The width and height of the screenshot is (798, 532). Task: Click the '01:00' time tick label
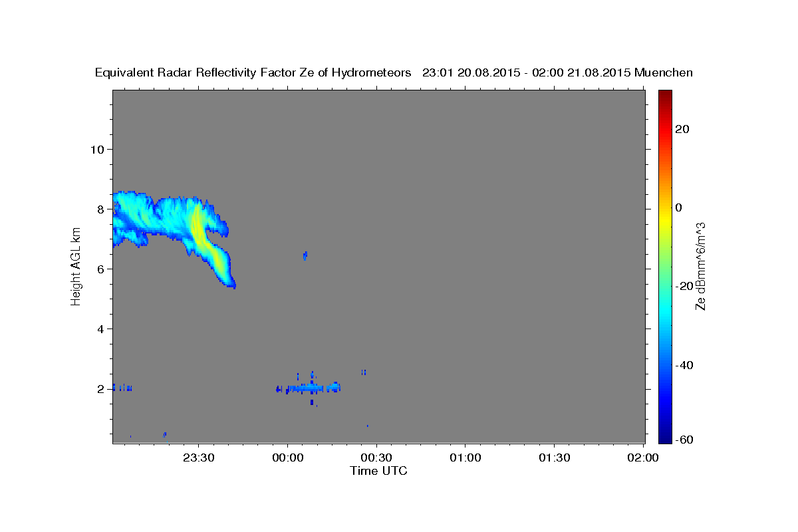[465, 458]
